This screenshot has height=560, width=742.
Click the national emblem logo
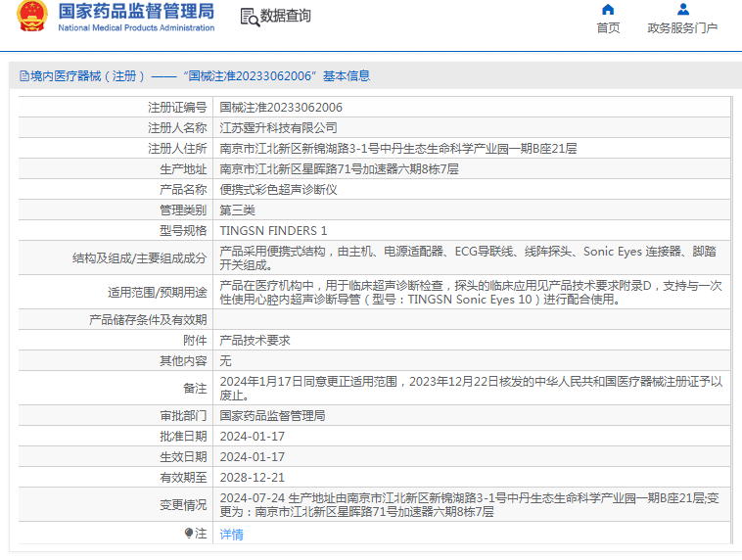pyautogui.click(x=31, y=16)
